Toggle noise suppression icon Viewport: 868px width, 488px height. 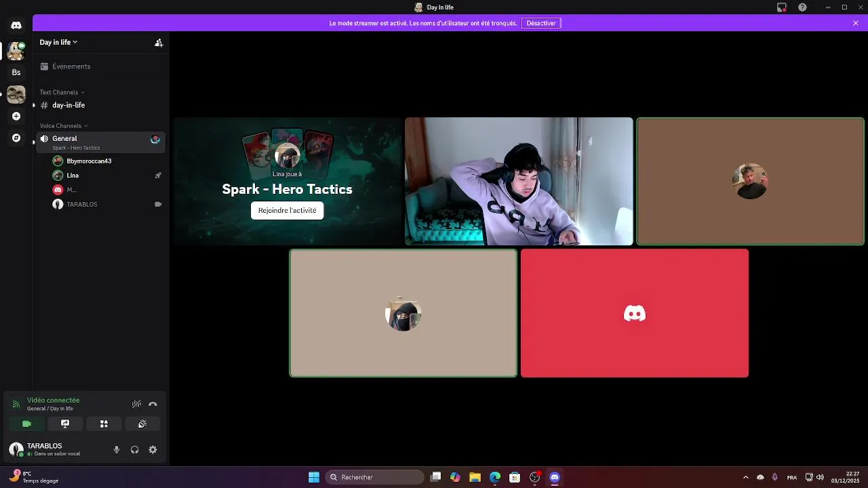click(x=136, y=404)
